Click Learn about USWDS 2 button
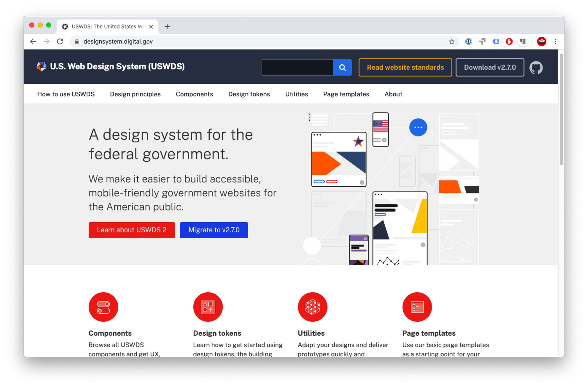The width and height of the screenshot is (588, 388). 132,230
